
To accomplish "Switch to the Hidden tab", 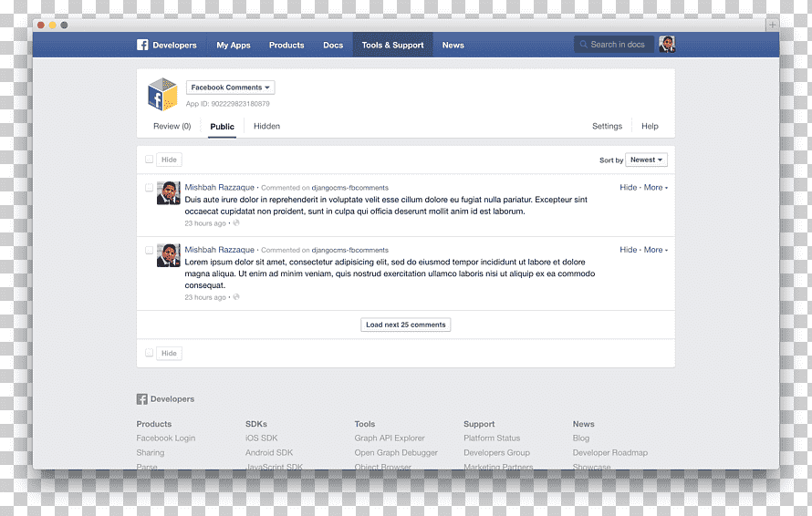I will pos(266,127).
